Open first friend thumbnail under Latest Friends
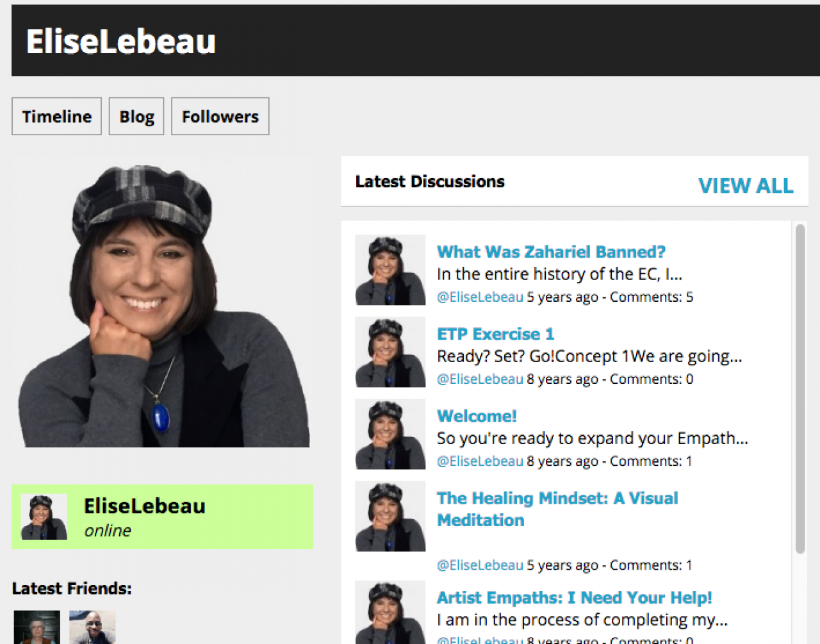This screenshot has width=820, height=644. pyautogui.click(x=37, y=627)
